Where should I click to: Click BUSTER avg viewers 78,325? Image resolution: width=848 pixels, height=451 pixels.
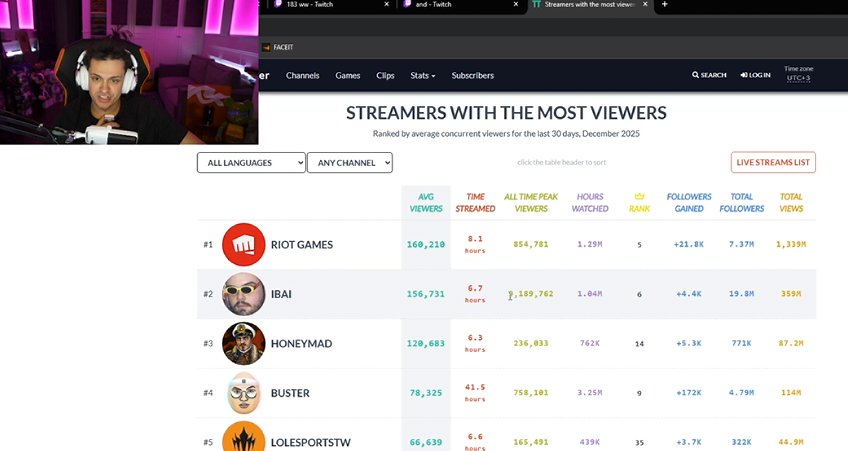pyautogui.click(x=426, y=393)
